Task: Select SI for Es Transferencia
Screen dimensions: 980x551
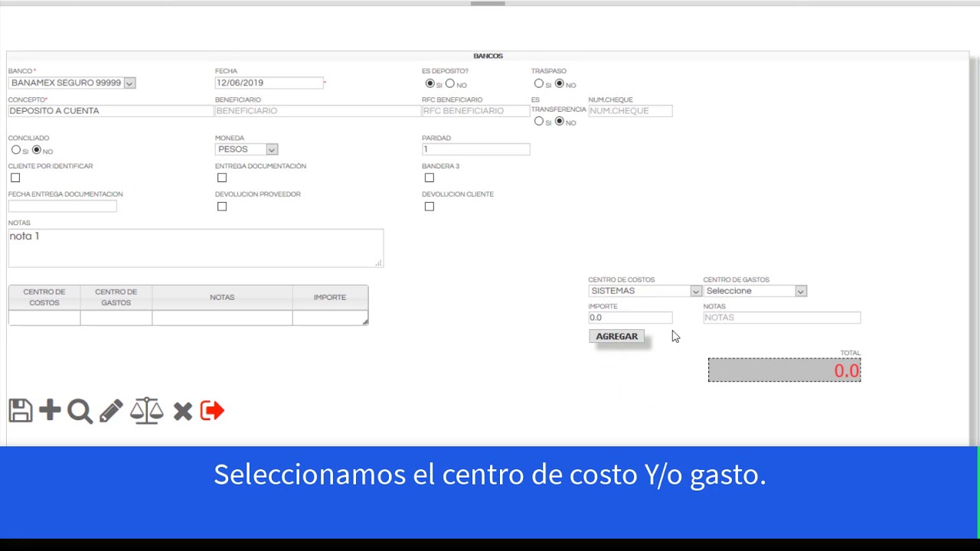Action: (x=539, y=121)
